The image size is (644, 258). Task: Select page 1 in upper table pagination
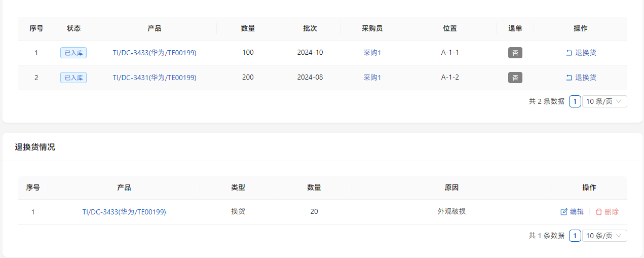click(x=575, y=101)
